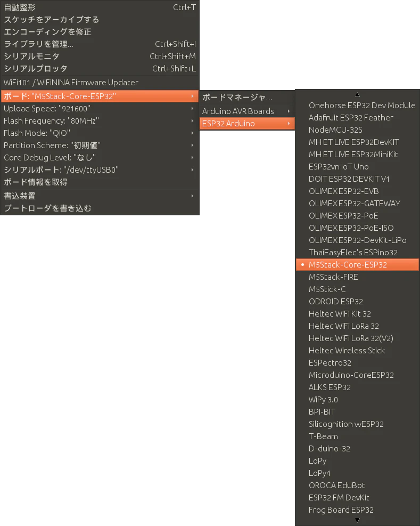Select OROCA EduBot board
The image size is (420, 526).
[357, 485]
